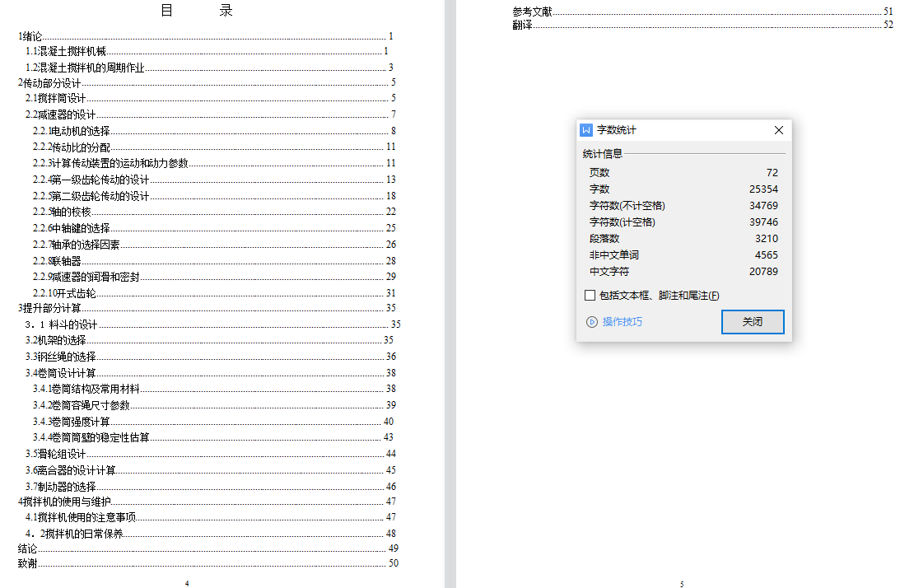Click the 2.2.10 开式齿轮 contents line
This screenshot has width=900, height=588.
click(x=65, y=293)
